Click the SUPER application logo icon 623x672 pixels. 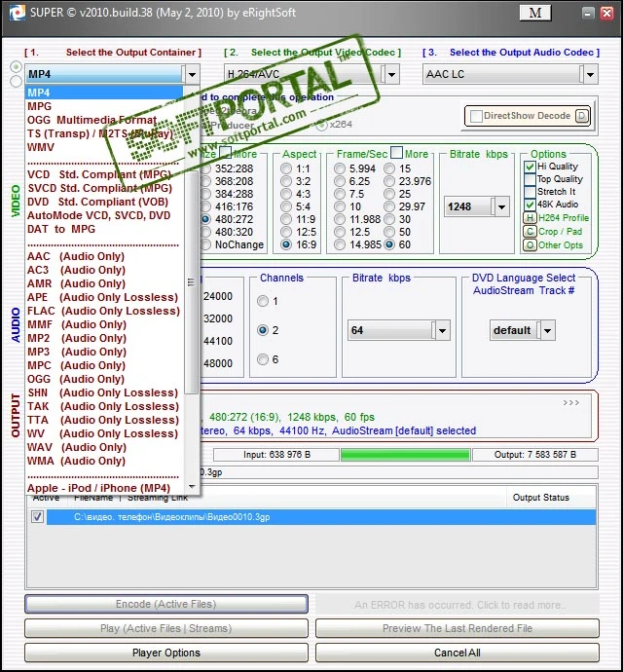(x=18, y=13)
